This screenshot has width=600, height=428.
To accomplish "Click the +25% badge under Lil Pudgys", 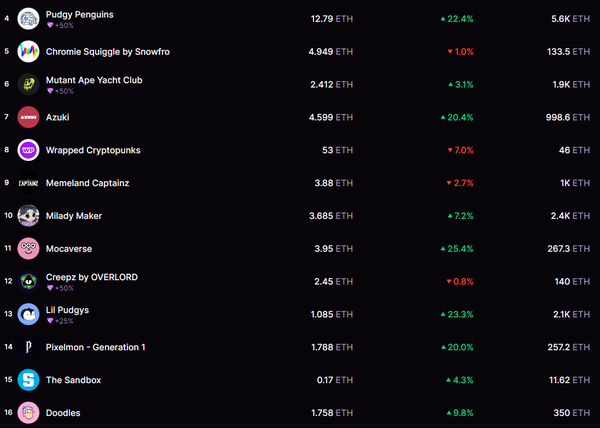I will pyautogui.click(x=60, y=321).
